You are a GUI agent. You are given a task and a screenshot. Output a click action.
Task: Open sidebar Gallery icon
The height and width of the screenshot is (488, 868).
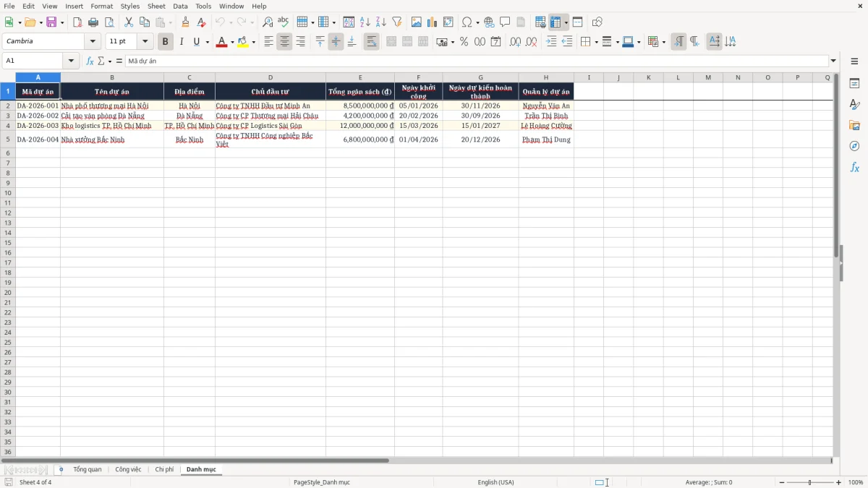854,126
